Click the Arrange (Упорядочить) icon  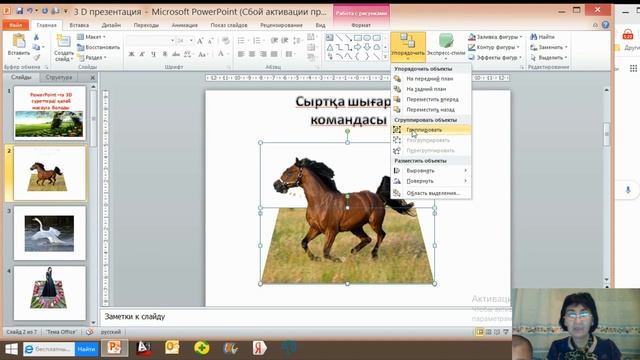pos(408,41)
